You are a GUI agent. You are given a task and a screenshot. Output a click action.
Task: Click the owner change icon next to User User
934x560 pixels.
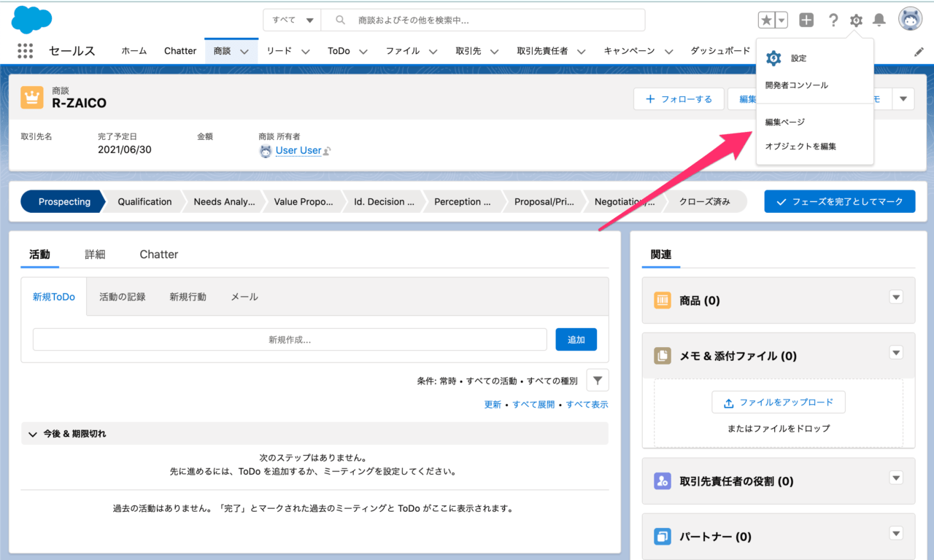coord(328,151)
